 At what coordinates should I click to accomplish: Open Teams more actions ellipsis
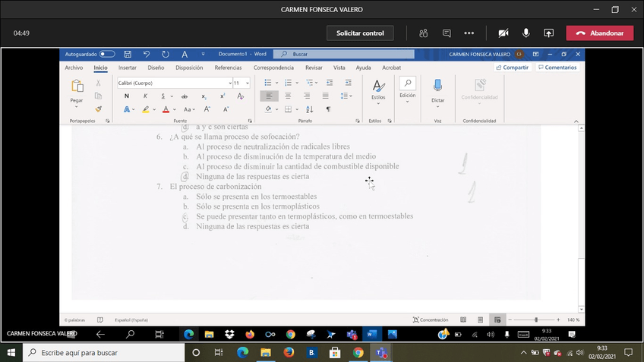click(469, 33)
